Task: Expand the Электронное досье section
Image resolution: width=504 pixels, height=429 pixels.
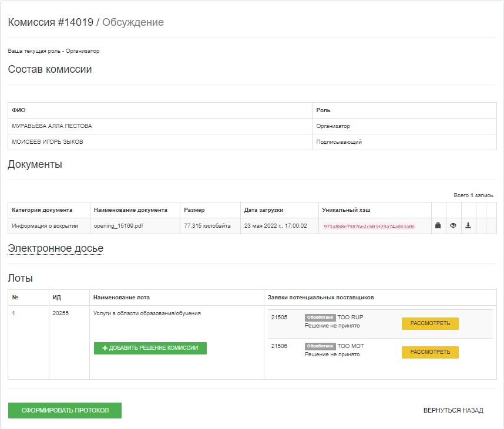Action: point(55,249)
